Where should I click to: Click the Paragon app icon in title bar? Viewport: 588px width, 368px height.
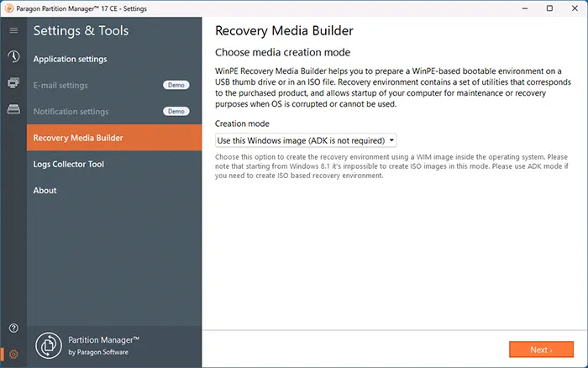pyautogui.click(x=9, y=8)
